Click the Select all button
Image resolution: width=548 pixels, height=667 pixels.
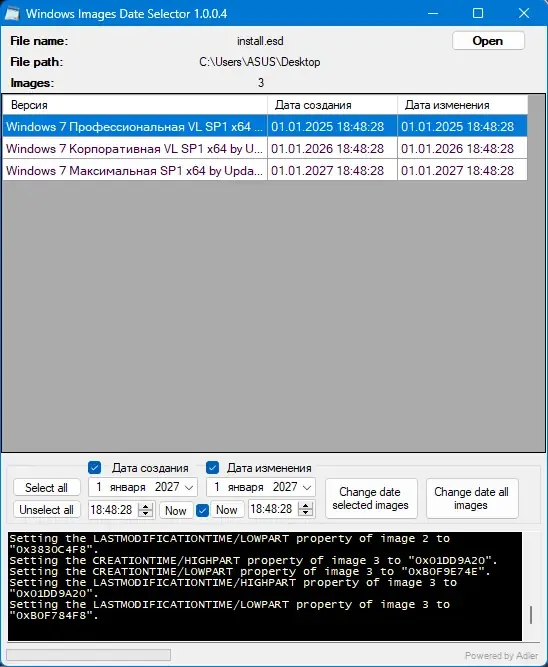pos(46,487)
